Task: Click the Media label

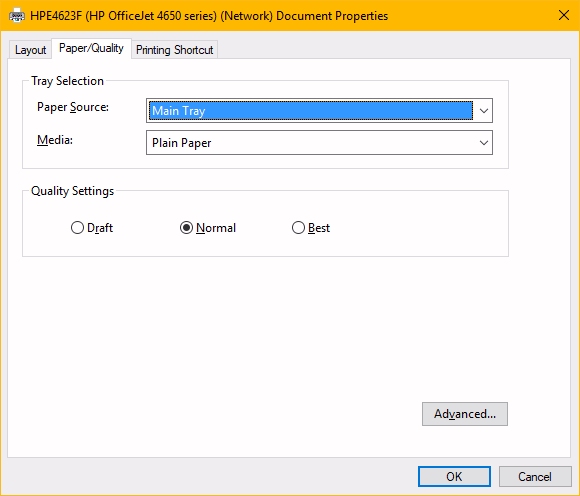Action: tap(55, 140)
